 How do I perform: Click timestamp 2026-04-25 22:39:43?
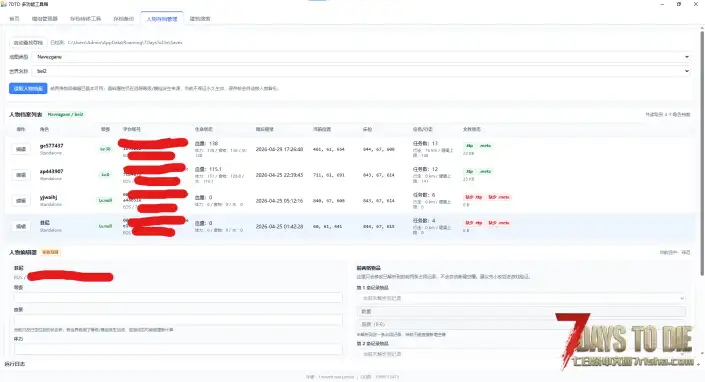pyautogui.click(x=279, y=175)
